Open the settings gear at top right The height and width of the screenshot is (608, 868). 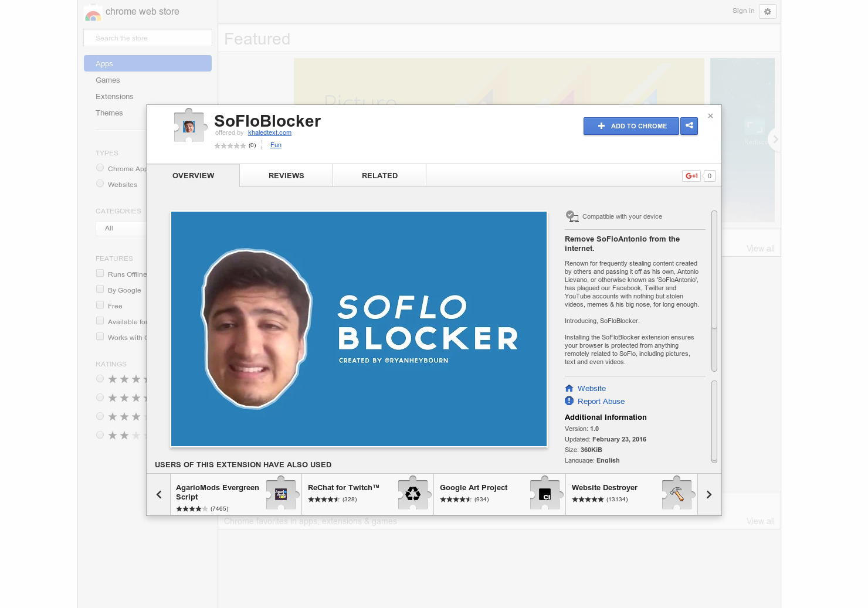point(767,11)
